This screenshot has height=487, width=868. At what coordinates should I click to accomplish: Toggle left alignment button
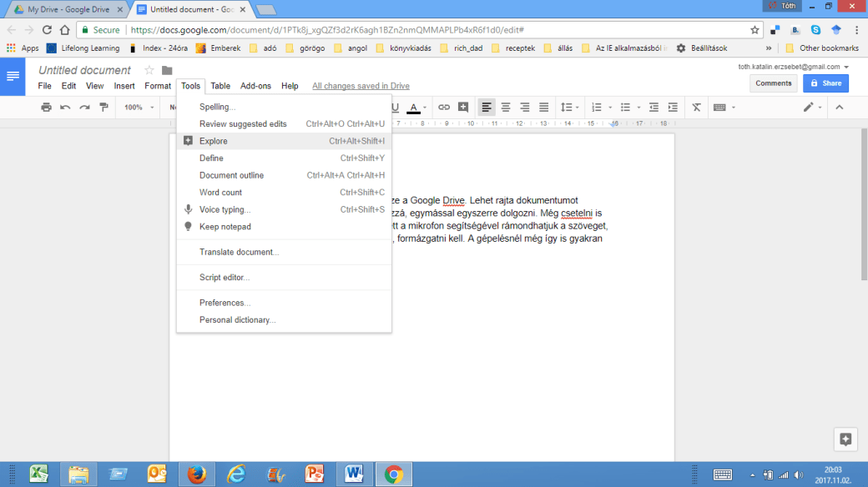click(487, 108)
